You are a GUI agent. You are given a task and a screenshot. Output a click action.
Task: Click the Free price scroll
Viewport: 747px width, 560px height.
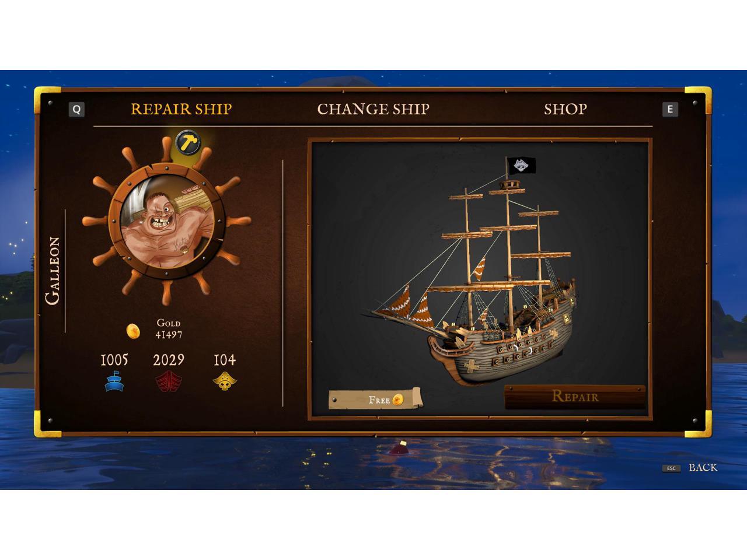click(375, 400)
